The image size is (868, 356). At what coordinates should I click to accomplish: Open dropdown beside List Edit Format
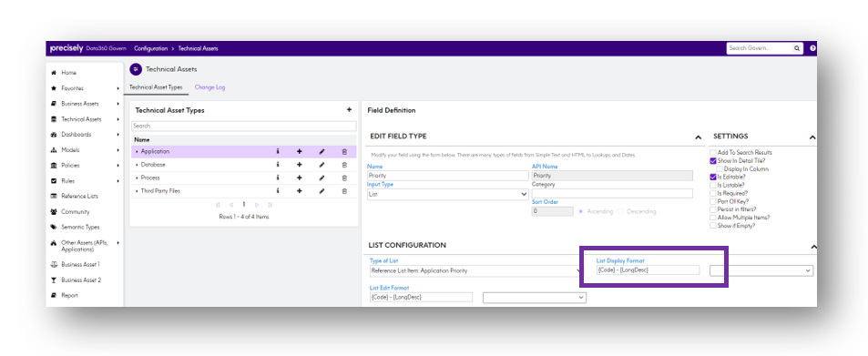tap(535, 298)
